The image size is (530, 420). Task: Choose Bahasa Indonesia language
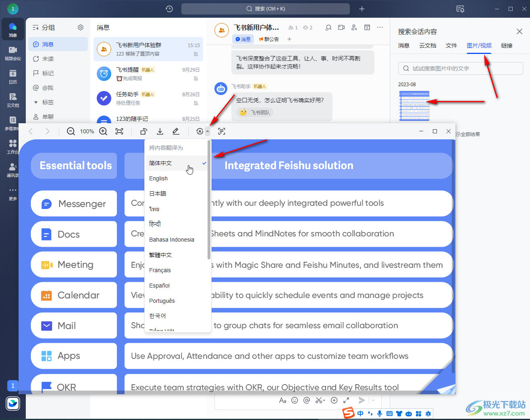(177, 240)
